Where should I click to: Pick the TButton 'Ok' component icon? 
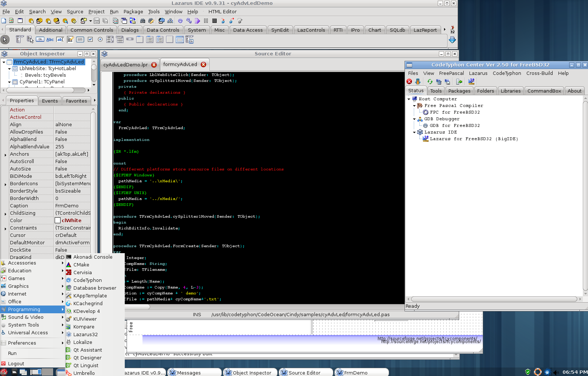(x=40, y=39)
